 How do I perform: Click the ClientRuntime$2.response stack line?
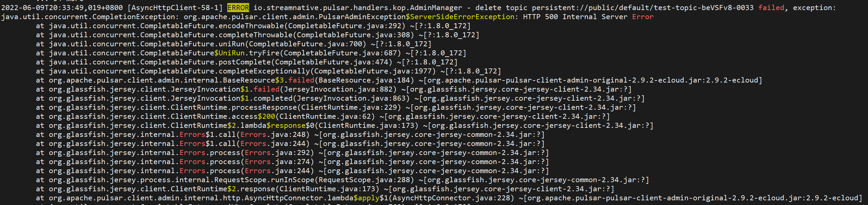click(325, 190)
